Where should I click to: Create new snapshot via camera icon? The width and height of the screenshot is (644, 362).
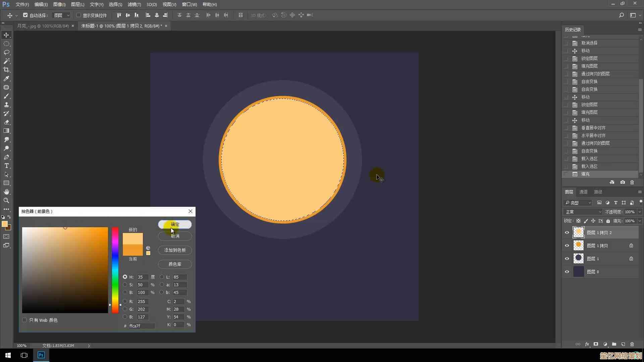coord(623,182)
